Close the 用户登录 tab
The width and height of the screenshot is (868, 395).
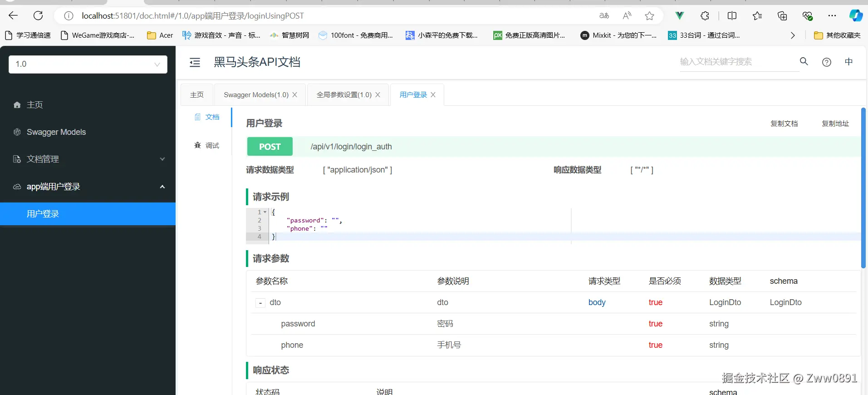click(x=433, y=95)
